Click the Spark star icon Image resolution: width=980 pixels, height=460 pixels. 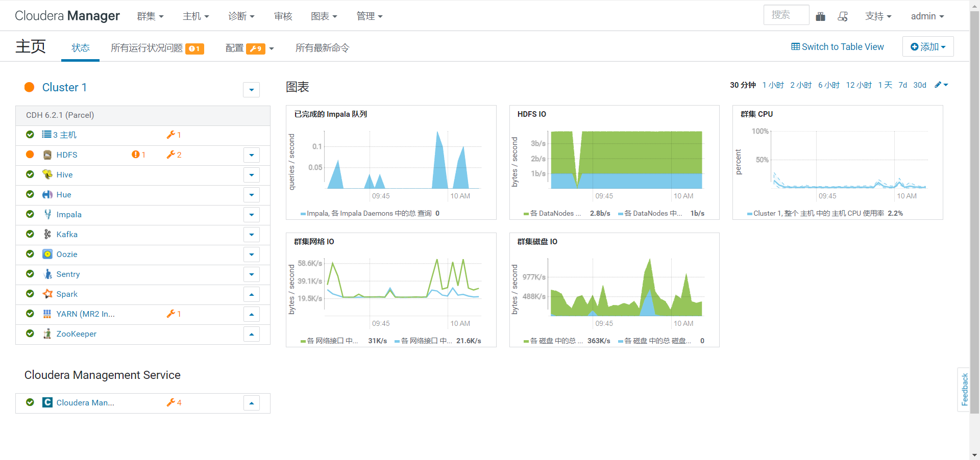click(47, 294)
